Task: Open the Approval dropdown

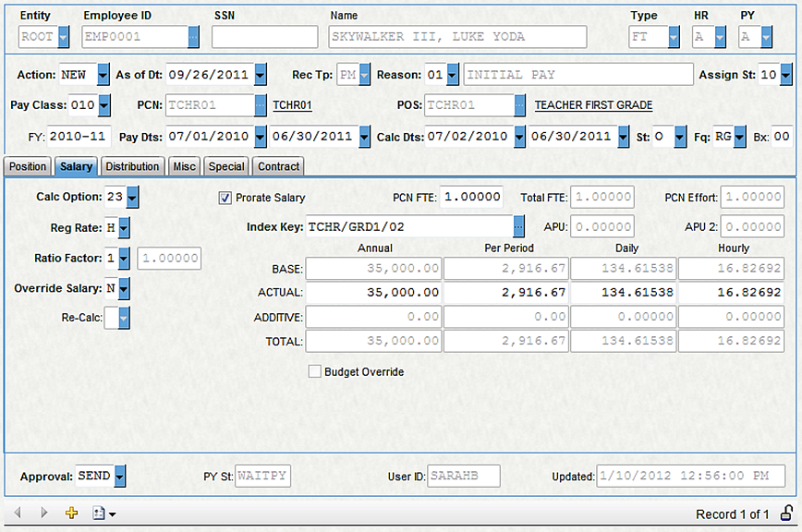Action: (x=119, y=477)
